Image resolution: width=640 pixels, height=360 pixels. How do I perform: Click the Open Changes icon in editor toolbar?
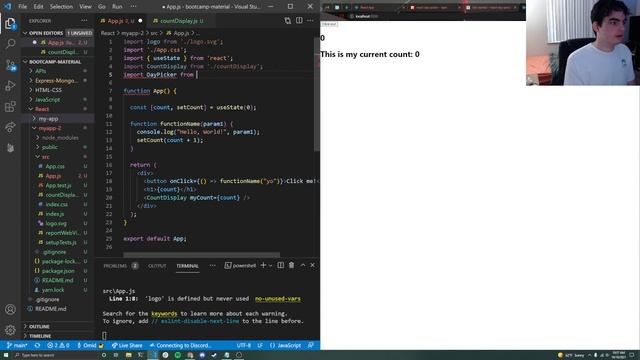pos(288,20)
